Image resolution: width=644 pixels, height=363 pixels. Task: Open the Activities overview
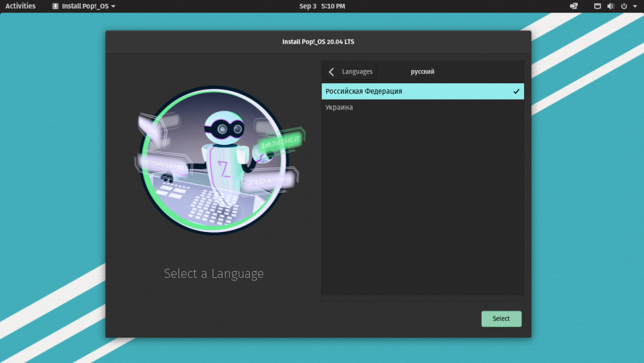tap(20, 6)
